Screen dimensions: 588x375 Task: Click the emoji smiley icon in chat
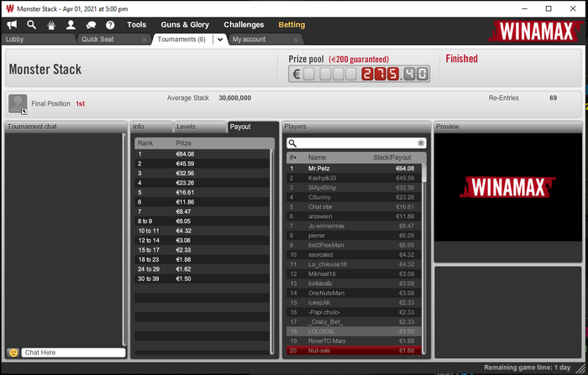[13, 352]
